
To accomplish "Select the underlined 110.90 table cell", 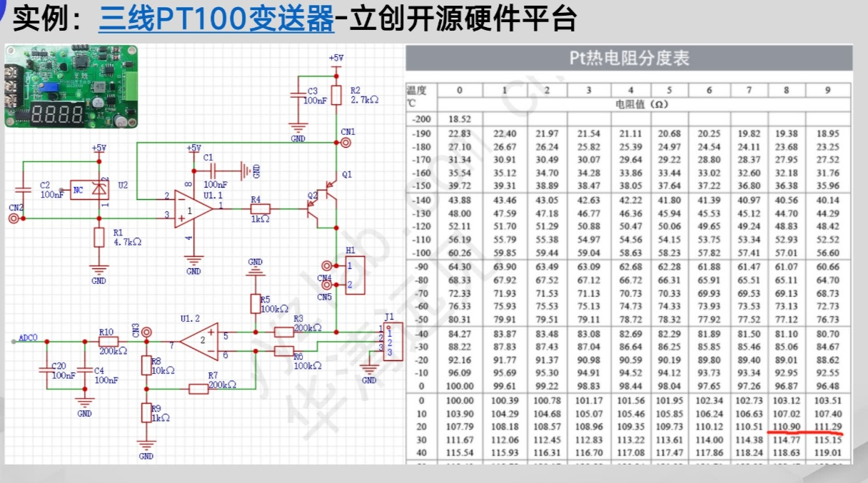I will coord(785,427).
